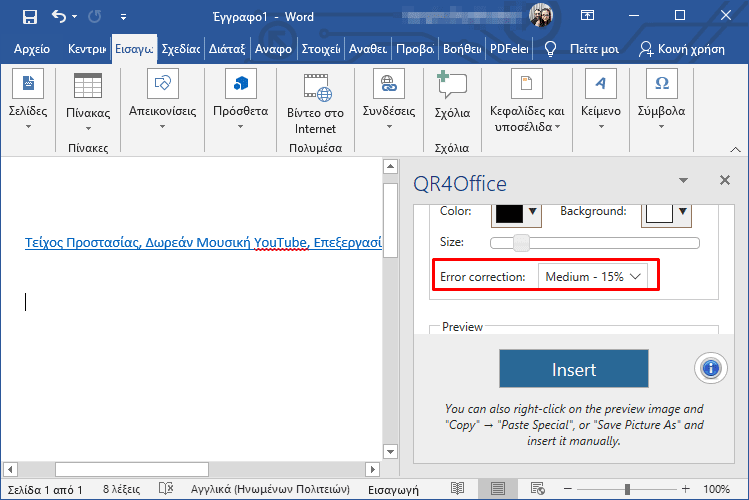Insert a table with Πίνακας icon
The height and width of the screenshot is (500, 749).
click(87, 87)
